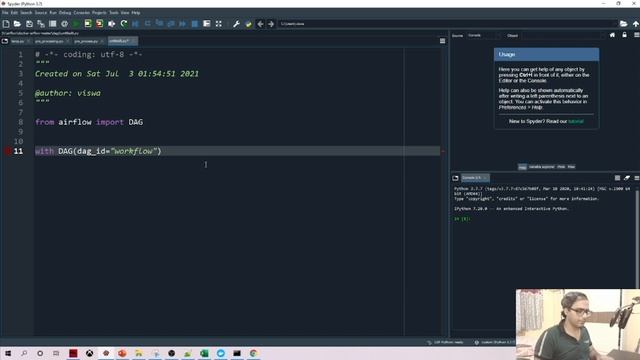The width and height of the screenshot is (640, 360).
Task: Re-run last script toolbar icon
Action: point(123,24)
